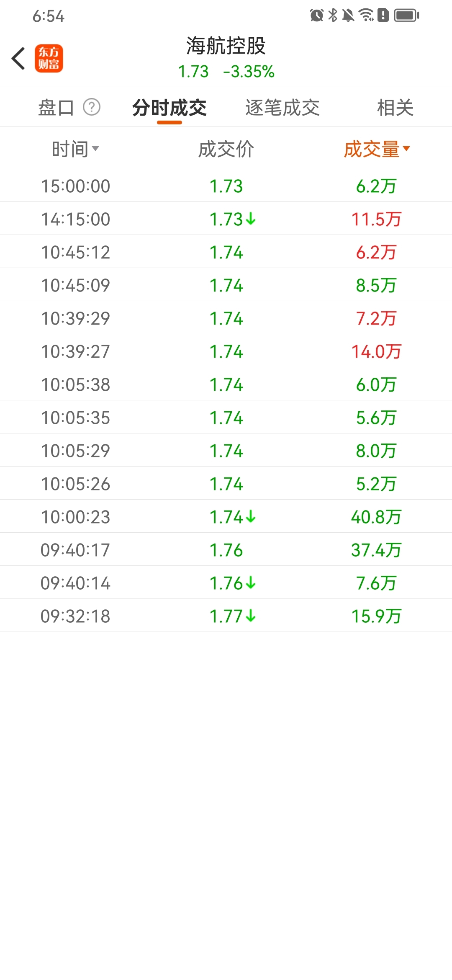Switch to the 逐笔成交 tab
The image size is (452, 980).
pos(282,108)
